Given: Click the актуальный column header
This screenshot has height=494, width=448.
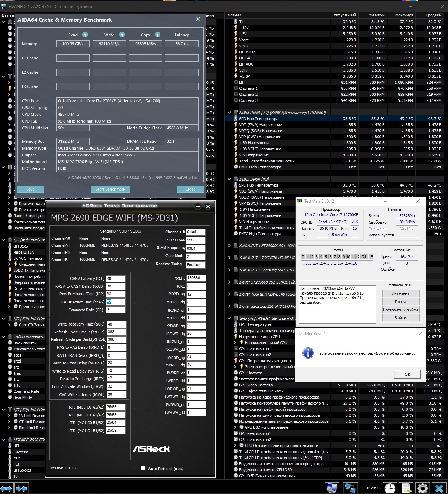Looking at the screenshot, I should [x=345, y=15].
